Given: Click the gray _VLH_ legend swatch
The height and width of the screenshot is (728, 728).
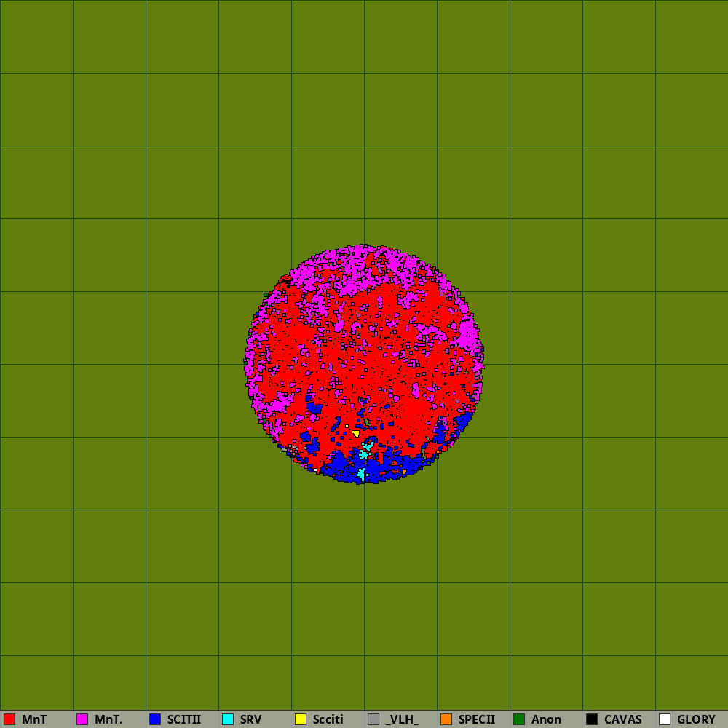Looking at the screenshot, I should [373, 719].
